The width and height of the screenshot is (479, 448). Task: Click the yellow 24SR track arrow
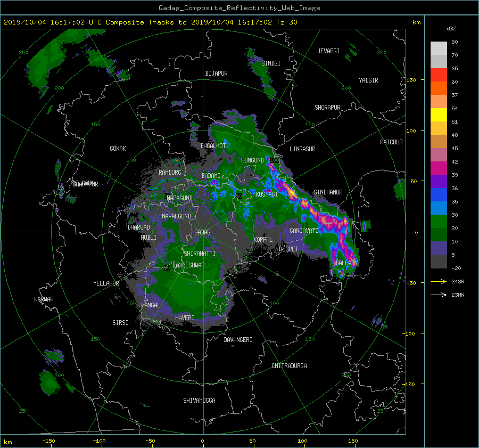(x=439, y=282)
